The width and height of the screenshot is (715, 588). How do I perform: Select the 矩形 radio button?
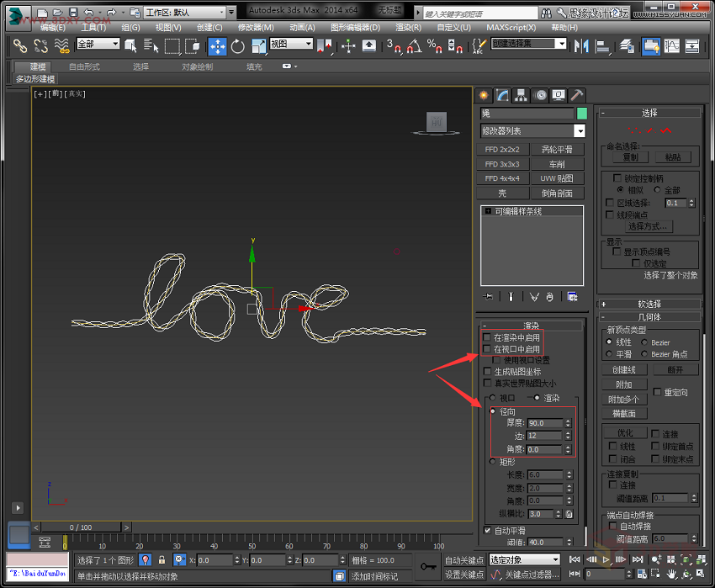coord(492,462)
